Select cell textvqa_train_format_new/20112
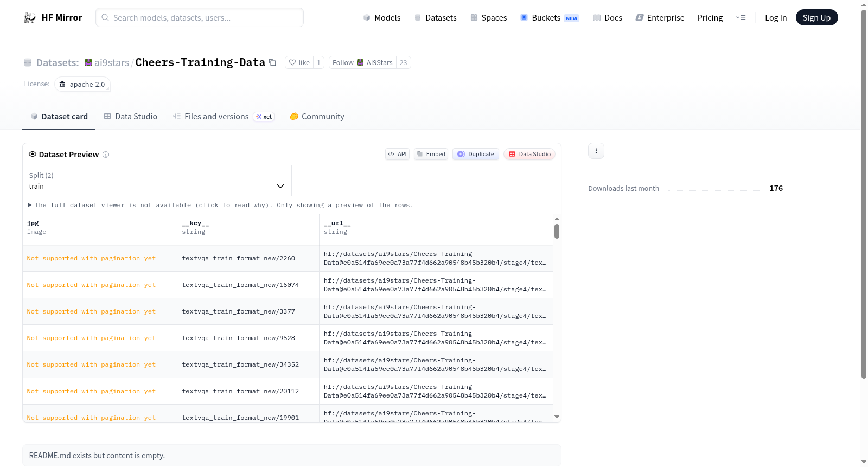Screen dimensions: 868x467 pos(248,392)
